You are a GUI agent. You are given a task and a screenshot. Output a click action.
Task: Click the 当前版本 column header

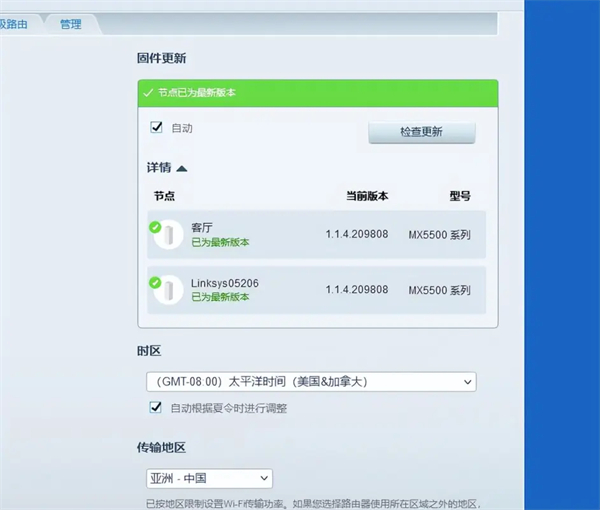coord(365,196)
